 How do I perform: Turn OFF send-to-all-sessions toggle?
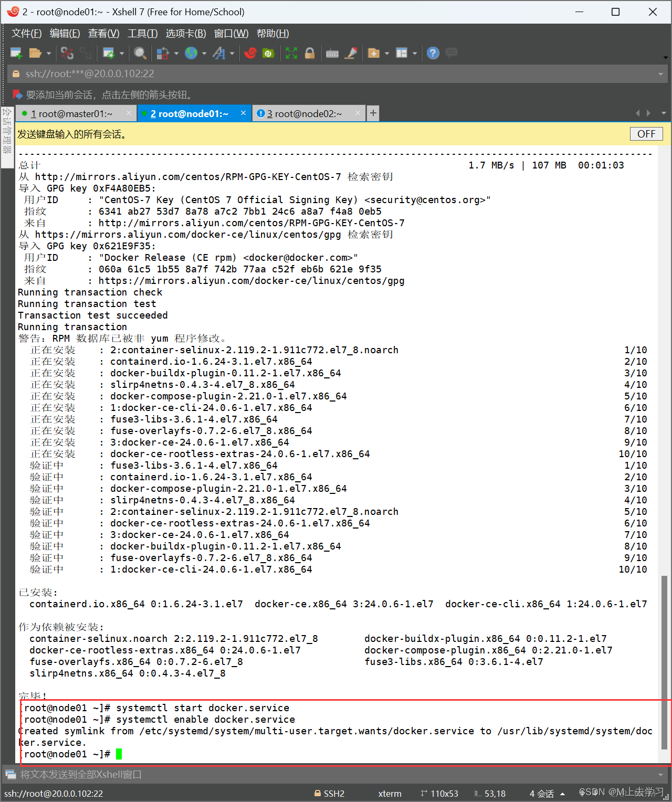click(646, 134)
